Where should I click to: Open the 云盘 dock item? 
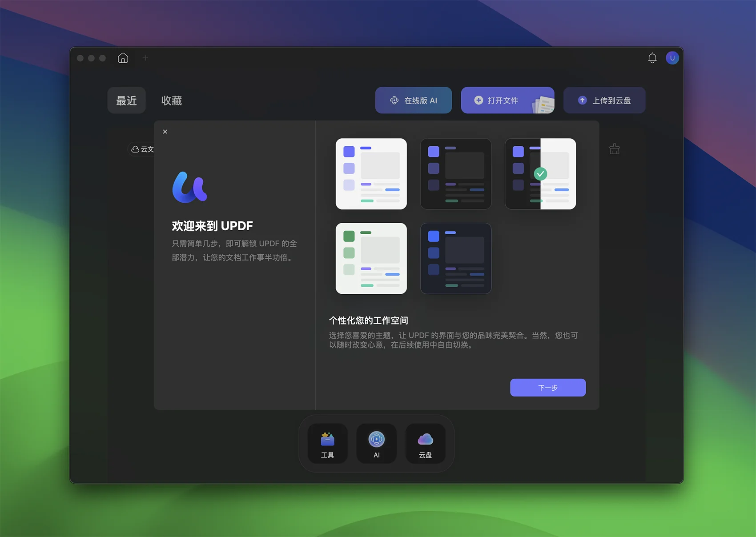[x=426, y=444]
